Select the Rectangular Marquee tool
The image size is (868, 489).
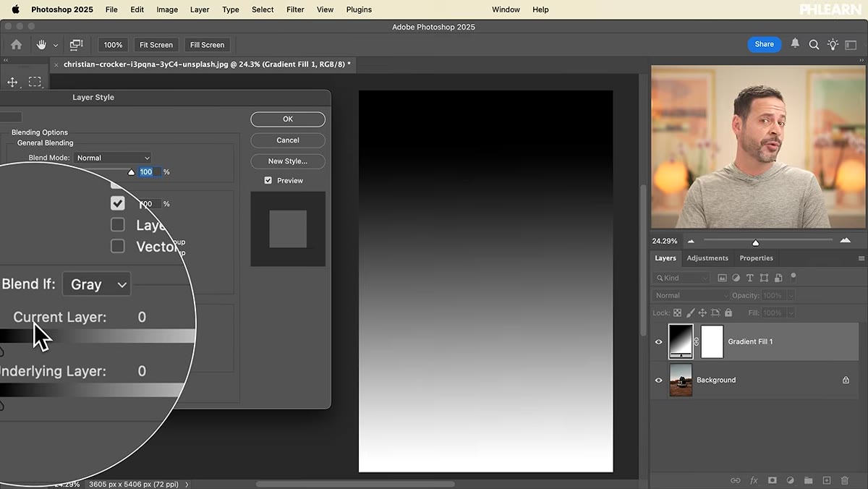35,82
